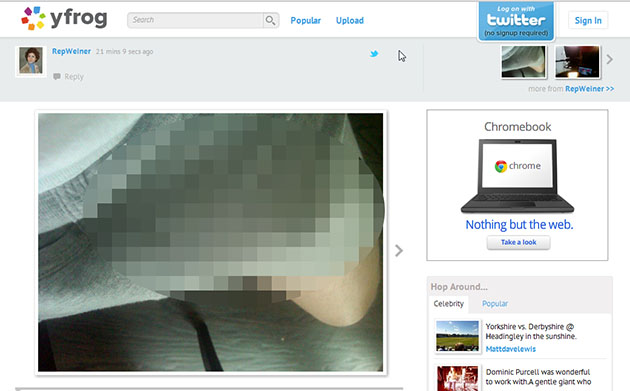Switch to the Popular tab in Hop Around

point(495,304)
